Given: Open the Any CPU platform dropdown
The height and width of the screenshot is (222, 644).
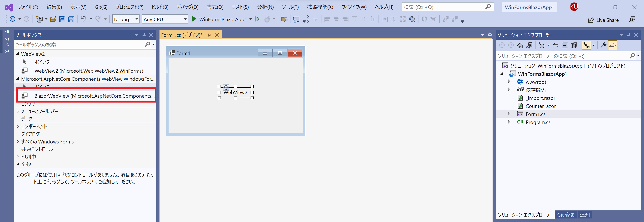Looking at the screenshot, I should [x=165, y=19].
